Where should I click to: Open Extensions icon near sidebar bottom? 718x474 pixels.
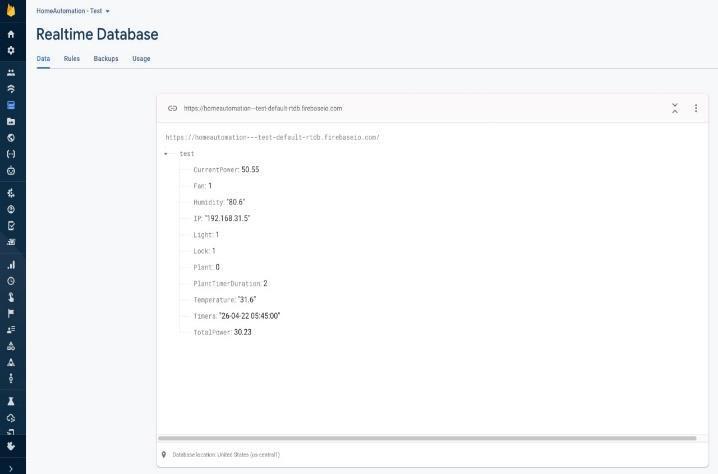(x=11, y=446)
